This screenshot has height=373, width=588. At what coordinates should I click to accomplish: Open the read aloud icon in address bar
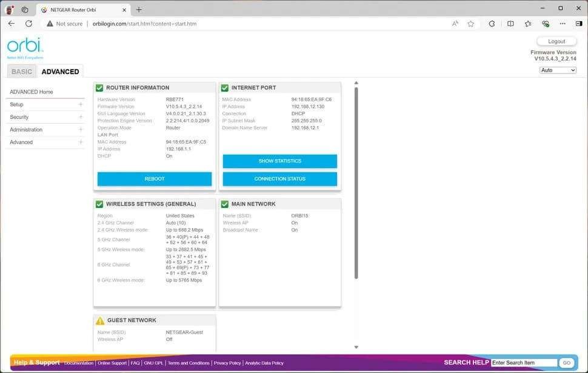tap(455, 24)
